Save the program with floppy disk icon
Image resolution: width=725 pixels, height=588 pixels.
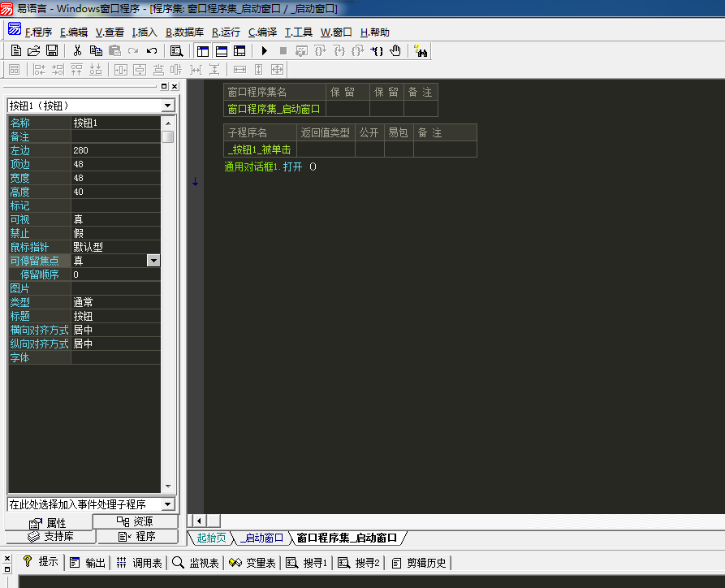point(51,50)
